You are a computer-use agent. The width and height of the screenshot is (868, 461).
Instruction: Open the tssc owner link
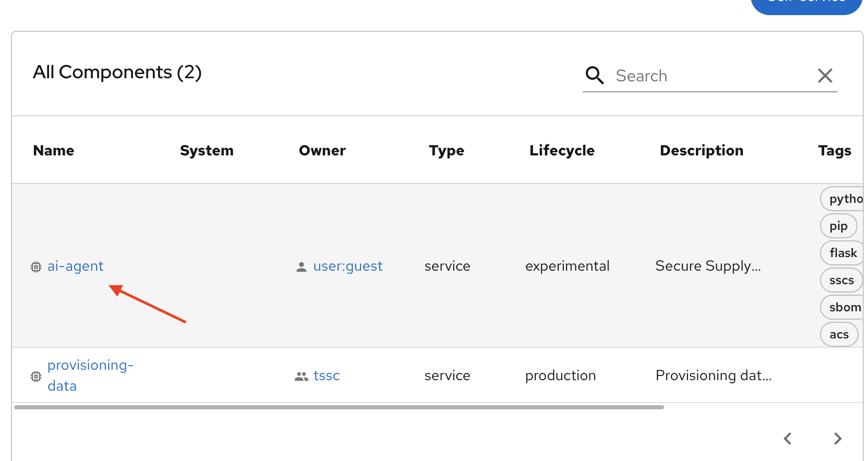click(327, 376)
